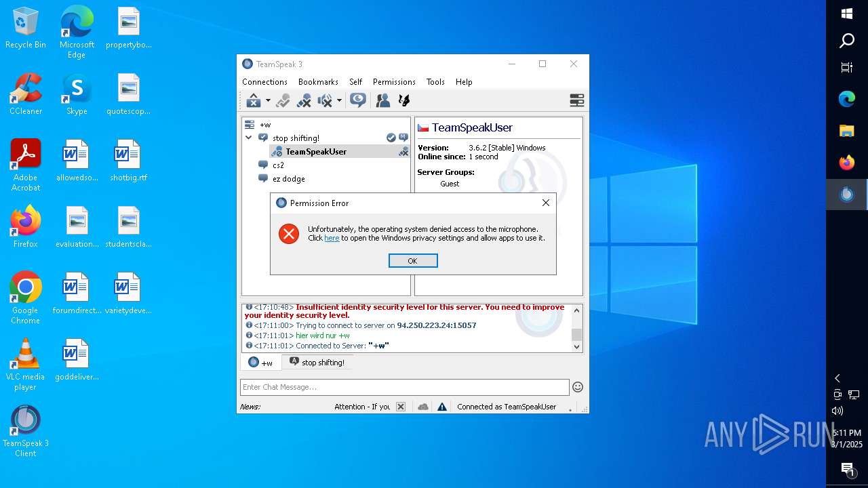868x488 pixels.
Task: Dismiss the news ticker with X
Action: pos(401,407)
